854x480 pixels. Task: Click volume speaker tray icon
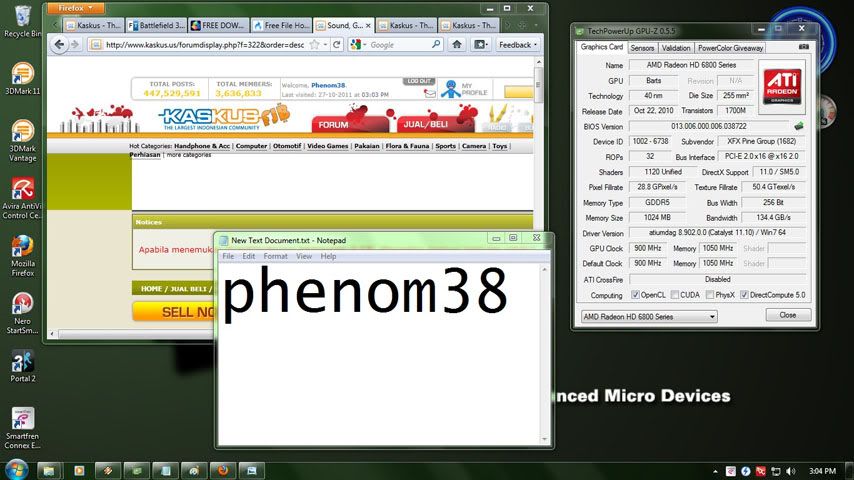[x=791, y=471]
